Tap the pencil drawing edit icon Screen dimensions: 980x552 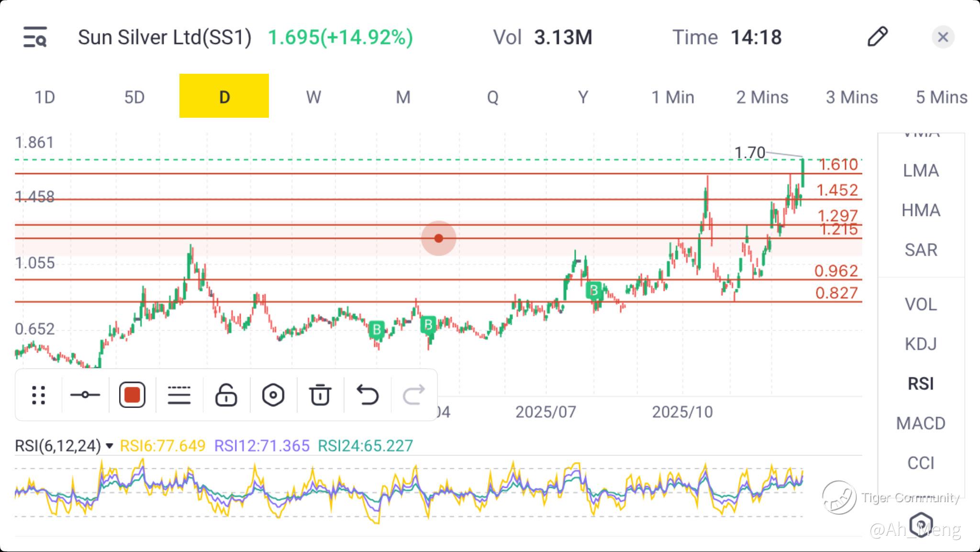tap(877, 37)
